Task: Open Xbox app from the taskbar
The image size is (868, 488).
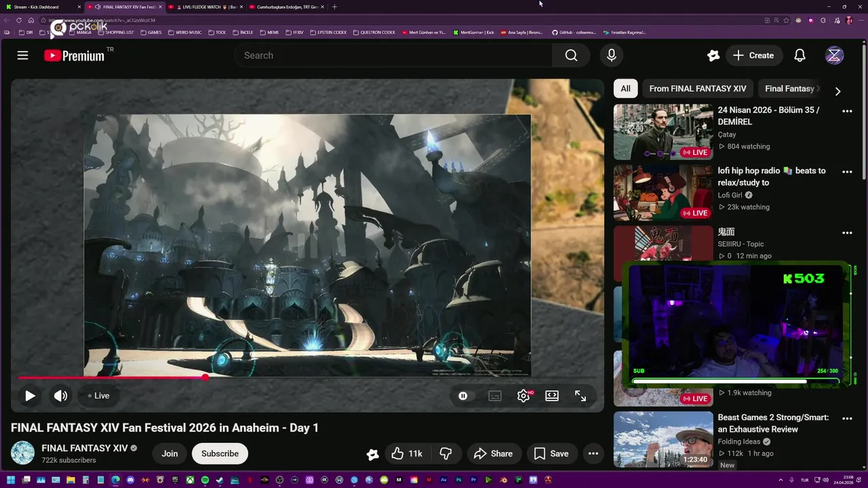Action: [x=190, y=480]
